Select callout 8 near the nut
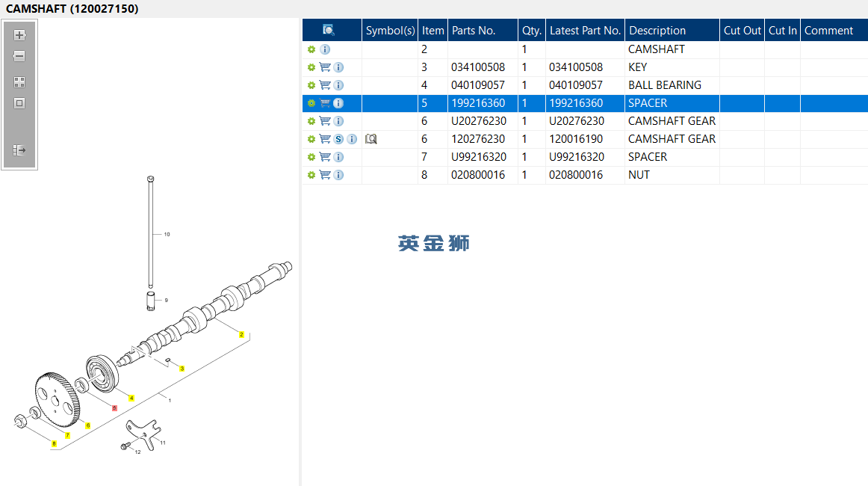The image size is (868, 486). pos(54,443)
